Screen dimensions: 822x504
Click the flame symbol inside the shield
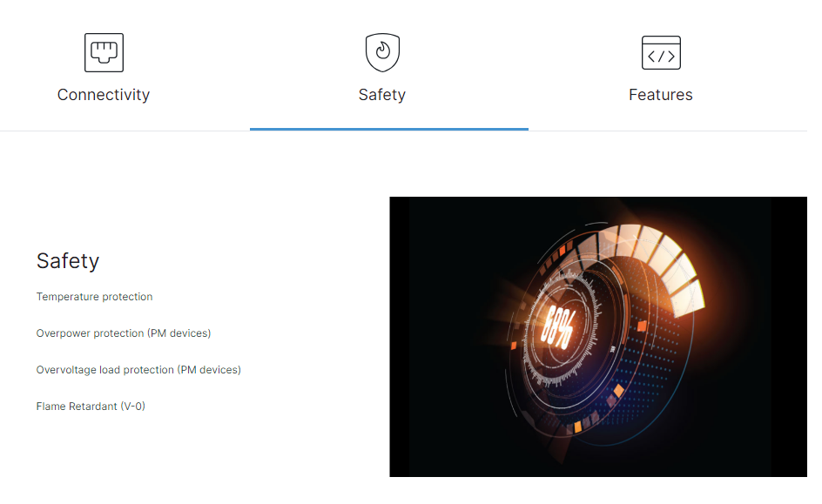[x=383, y=50]
